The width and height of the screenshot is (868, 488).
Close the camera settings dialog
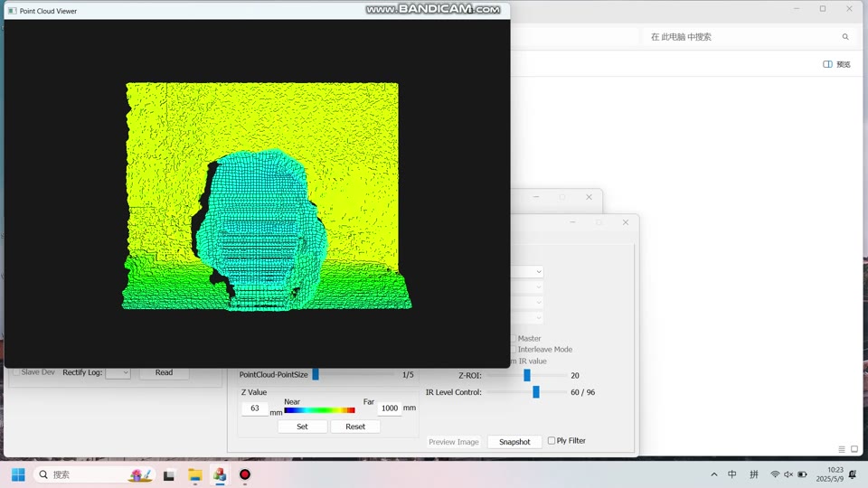point(626,222)
